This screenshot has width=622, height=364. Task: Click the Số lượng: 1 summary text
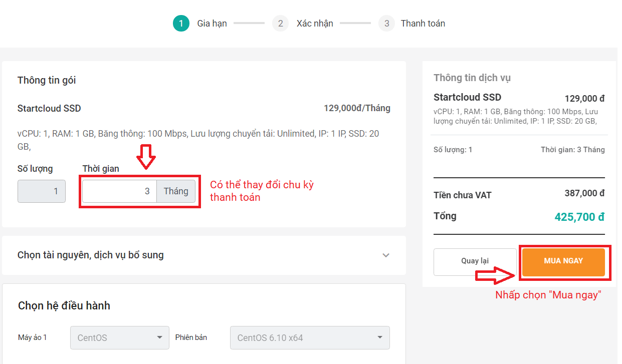pyautogui.click(x=453, y=150)
